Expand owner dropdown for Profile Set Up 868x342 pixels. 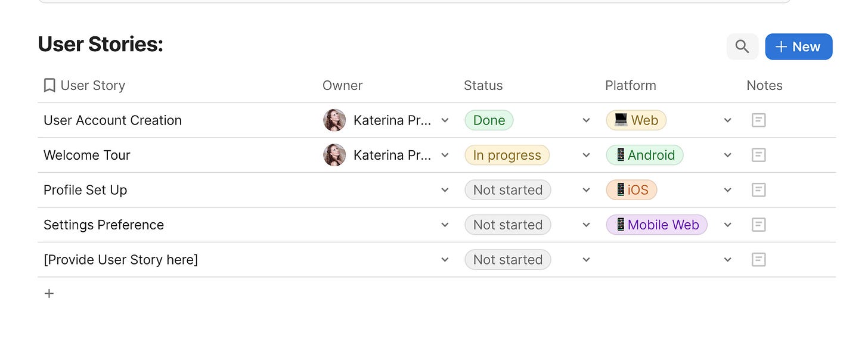[x=445, y=190]
